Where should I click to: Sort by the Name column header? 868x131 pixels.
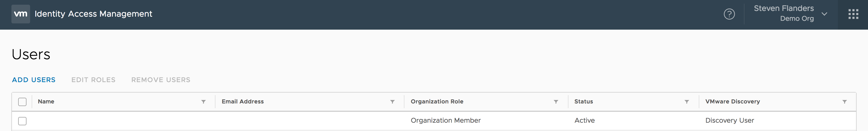click(46, 102)
